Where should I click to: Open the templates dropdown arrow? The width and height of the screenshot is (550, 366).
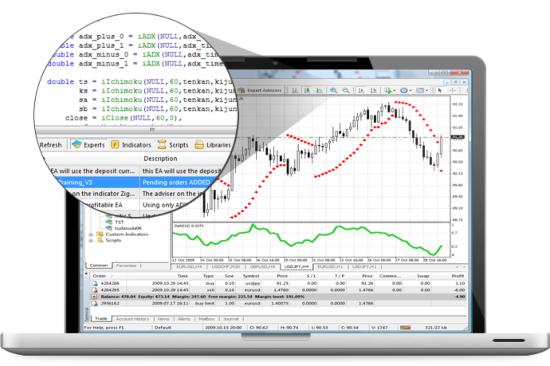pyautogui.click(x=427, y=91)
